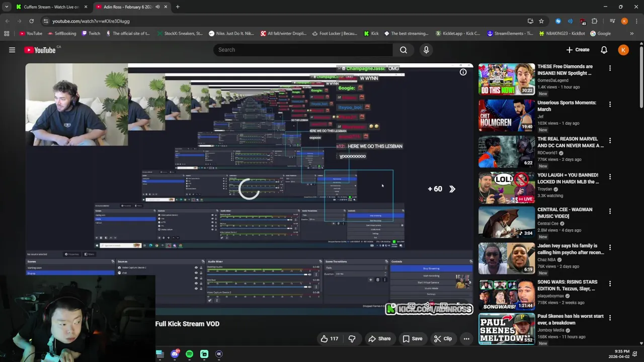This screenshot has width=644, height=362.
Task: Open options for Free Diamonds video
Action: click(610, 68)
